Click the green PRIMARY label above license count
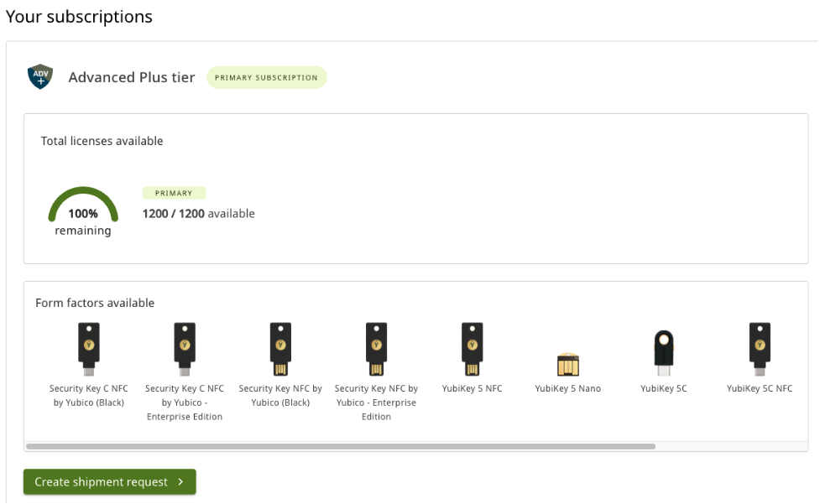 click(x=174, y=193)
